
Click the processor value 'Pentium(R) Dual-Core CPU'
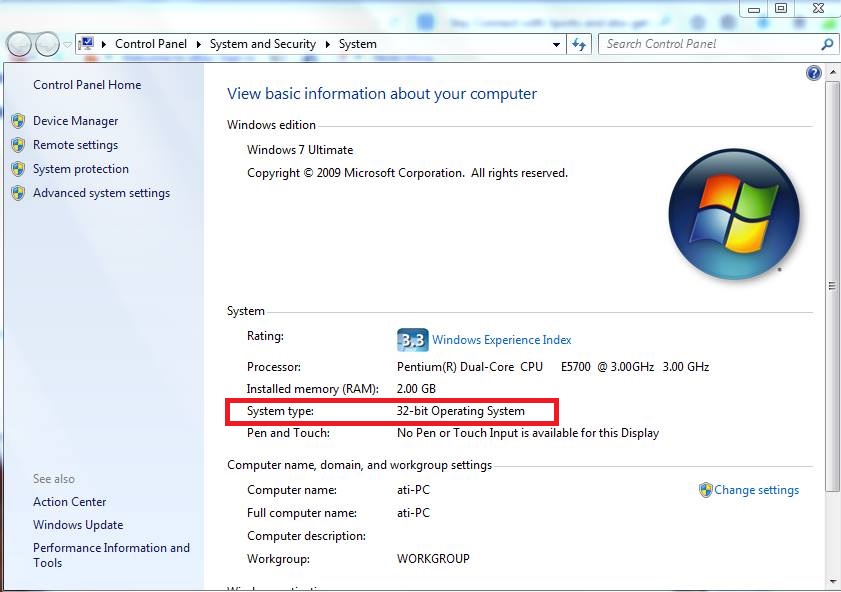pyautogui.click(x=470, y=367)
